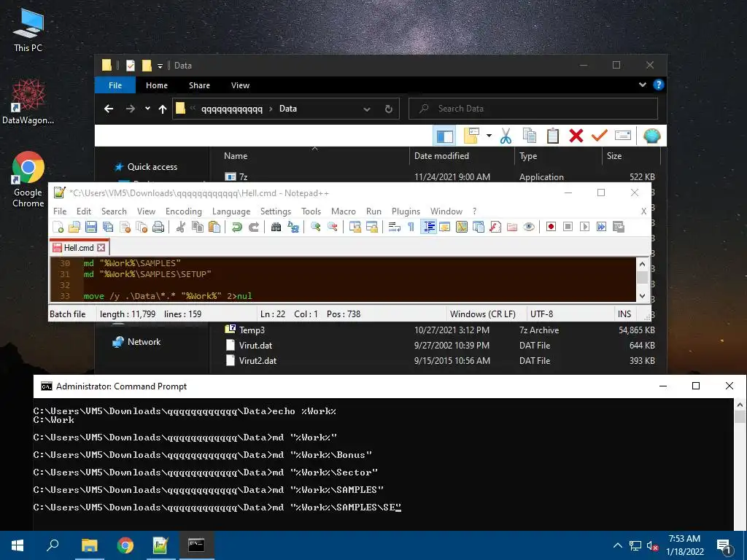
Task: Click the Chrome icon in taskbar
Action: [125, 545]
